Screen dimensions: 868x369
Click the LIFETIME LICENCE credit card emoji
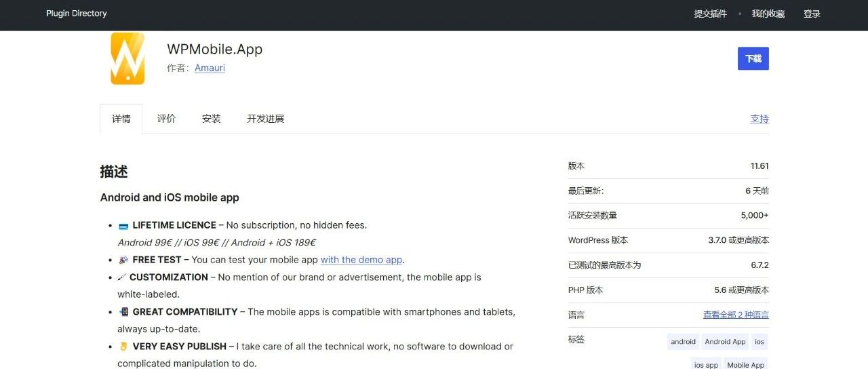[x=123, y=226]
